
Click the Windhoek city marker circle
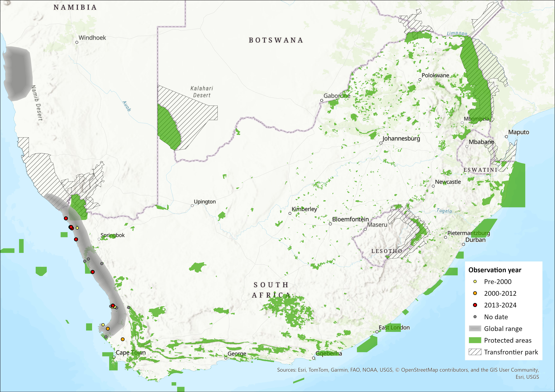(77, 42)
